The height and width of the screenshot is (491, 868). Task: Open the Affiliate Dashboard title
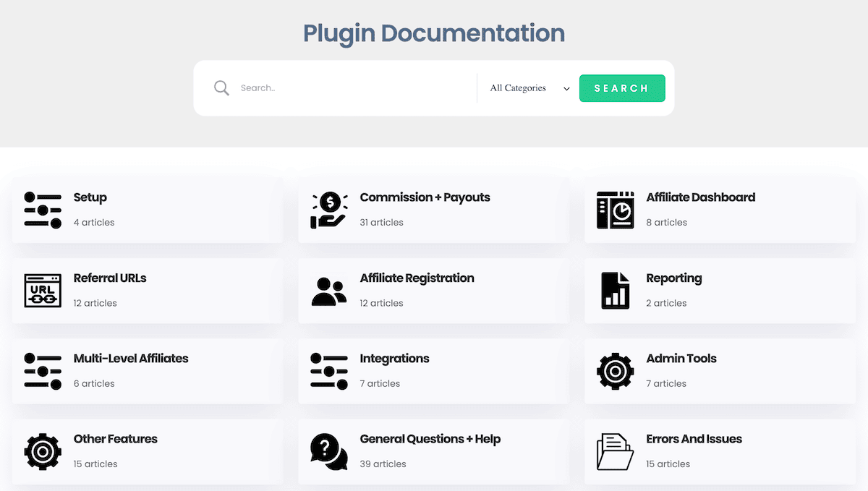click(x=701, y=197)
